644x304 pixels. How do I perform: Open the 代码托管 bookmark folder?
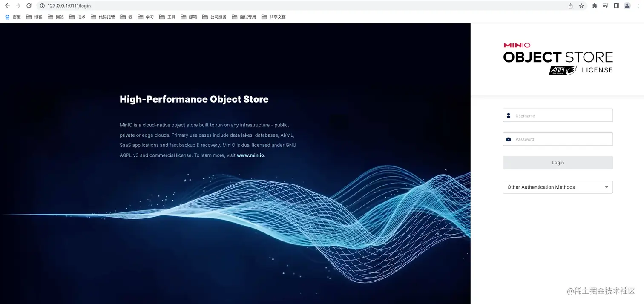(103, 17)
